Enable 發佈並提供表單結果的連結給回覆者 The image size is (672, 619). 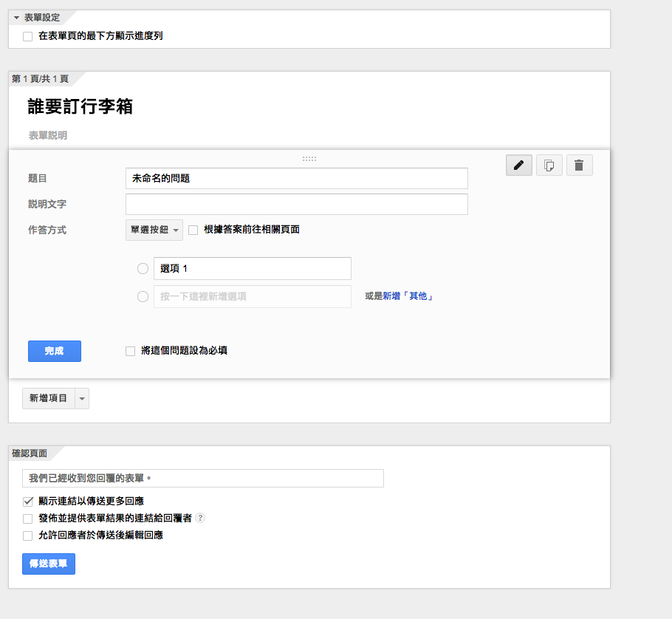pyautogui.click(x=28, y=519)
